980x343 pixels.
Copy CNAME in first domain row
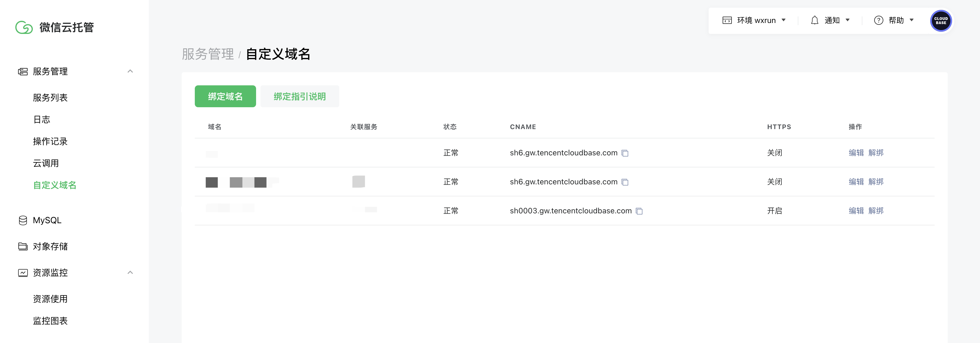[625, 153]
